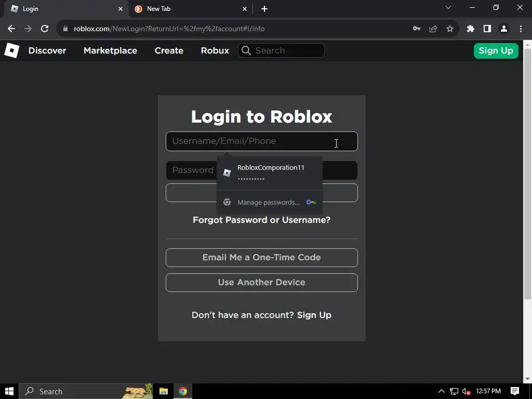Click the Sign Up link below the form
532x399 pixels.
tap(314, 315)
